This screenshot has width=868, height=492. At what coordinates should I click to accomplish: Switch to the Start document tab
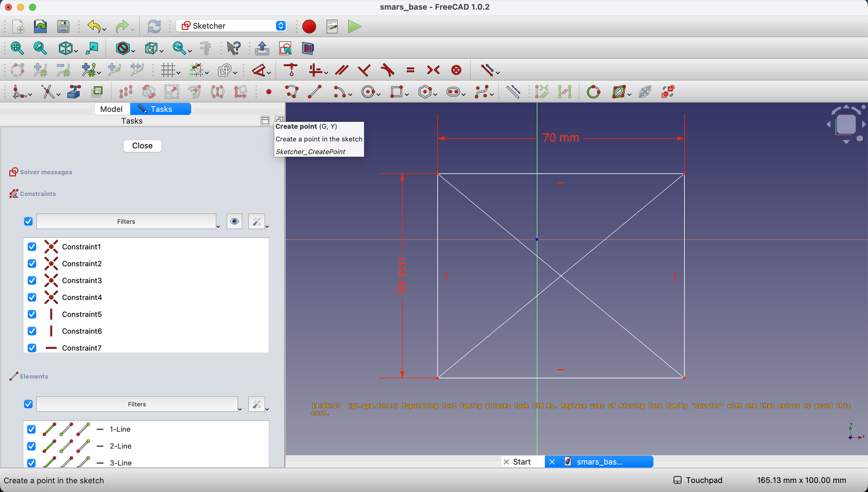tap(522, 462)
